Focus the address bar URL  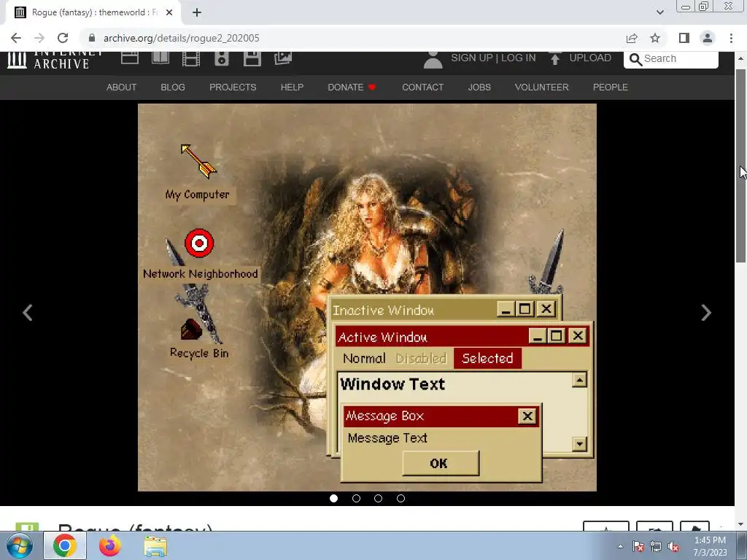click(182, 38)
